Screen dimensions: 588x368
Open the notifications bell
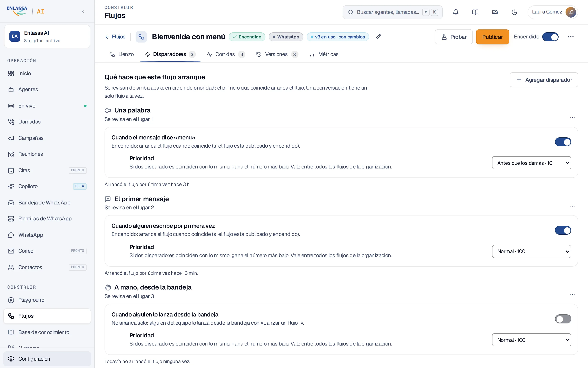(455, 12)
